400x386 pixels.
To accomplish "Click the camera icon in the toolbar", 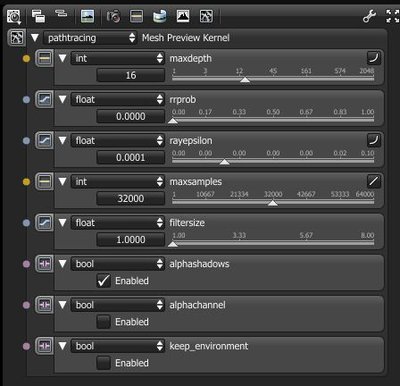I will [x=113, y=16].
